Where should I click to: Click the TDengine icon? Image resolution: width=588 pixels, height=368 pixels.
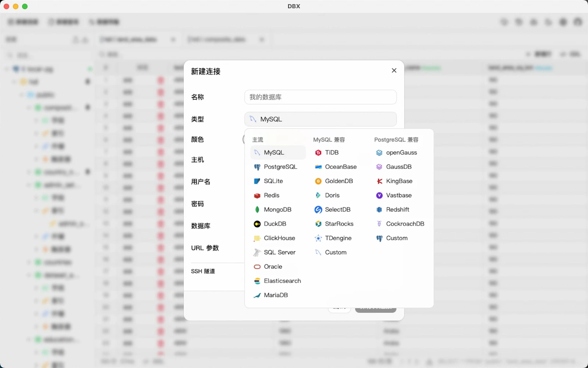click(318, 238)
